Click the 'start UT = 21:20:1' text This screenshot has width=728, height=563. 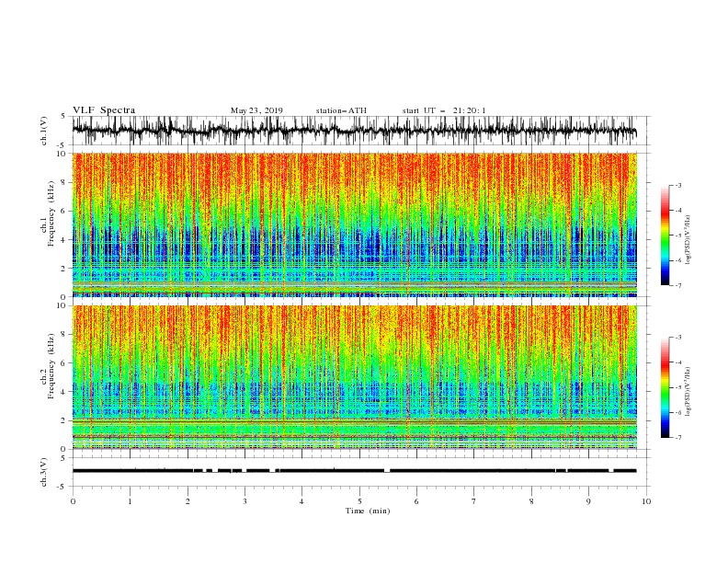click(x=444, y=110)
